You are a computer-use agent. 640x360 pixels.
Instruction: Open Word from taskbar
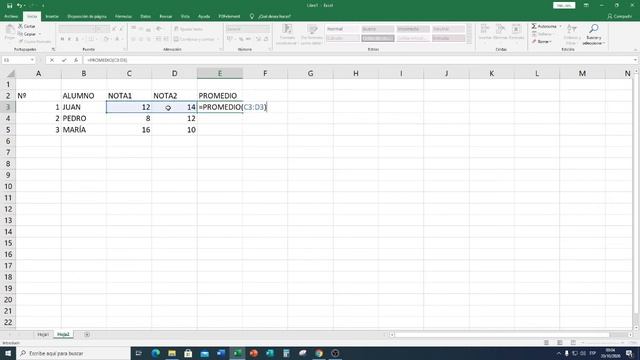coord(221,353)
